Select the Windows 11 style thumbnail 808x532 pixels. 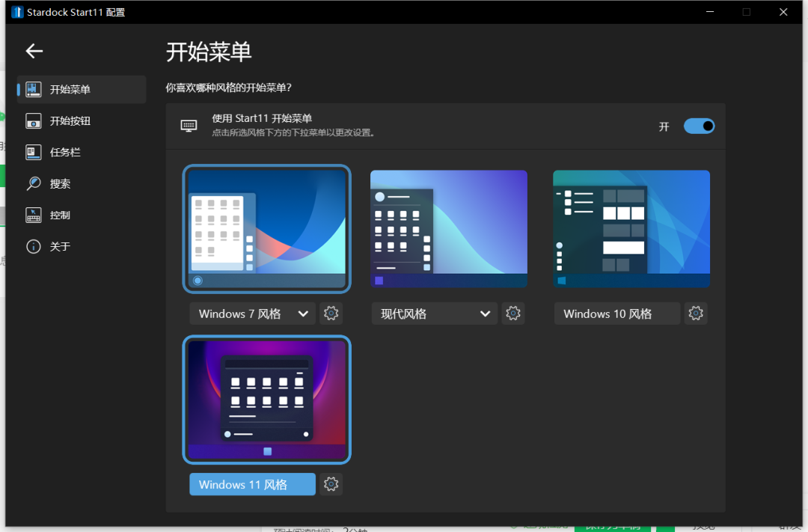[x=267, y=400]
